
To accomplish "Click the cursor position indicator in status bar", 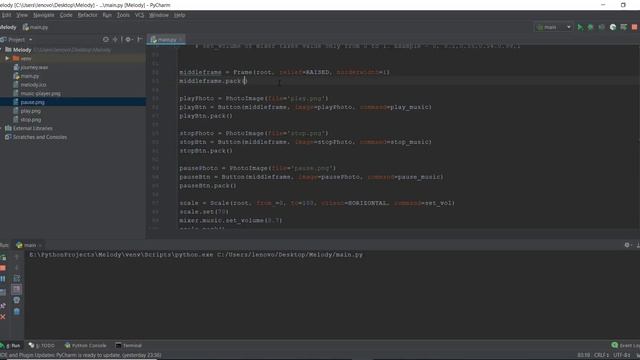I will point(583,355).
